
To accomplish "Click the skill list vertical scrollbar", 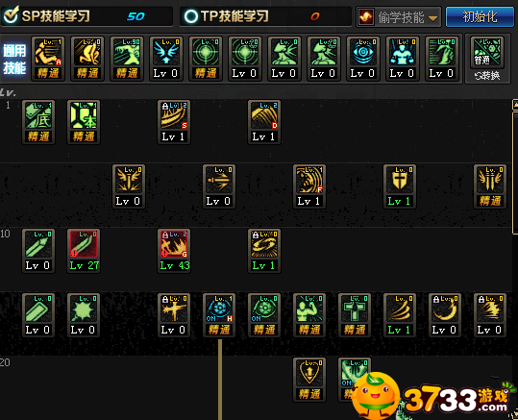I will pos(515,172).
